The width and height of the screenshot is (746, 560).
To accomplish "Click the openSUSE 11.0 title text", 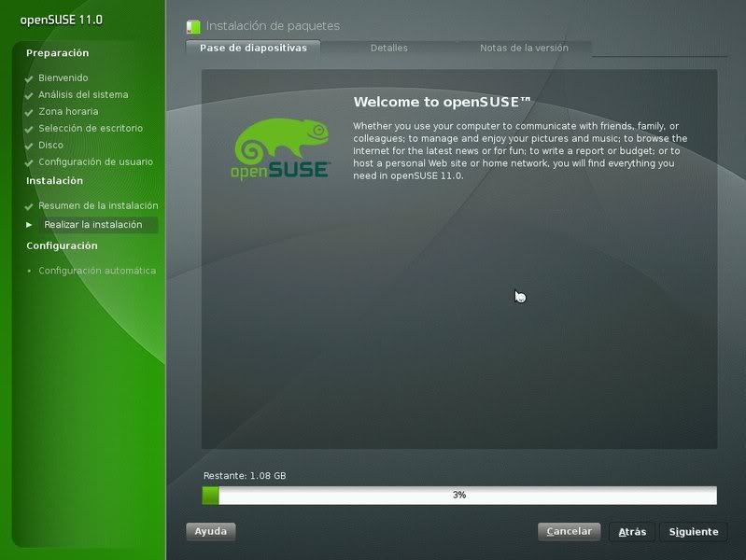I will pyautogui.click(x=62, y=20).
